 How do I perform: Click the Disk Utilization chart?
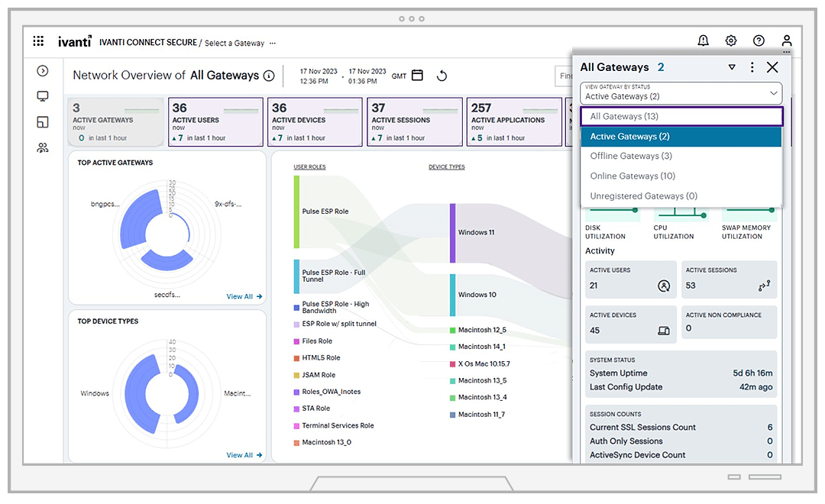click(612, 214)
